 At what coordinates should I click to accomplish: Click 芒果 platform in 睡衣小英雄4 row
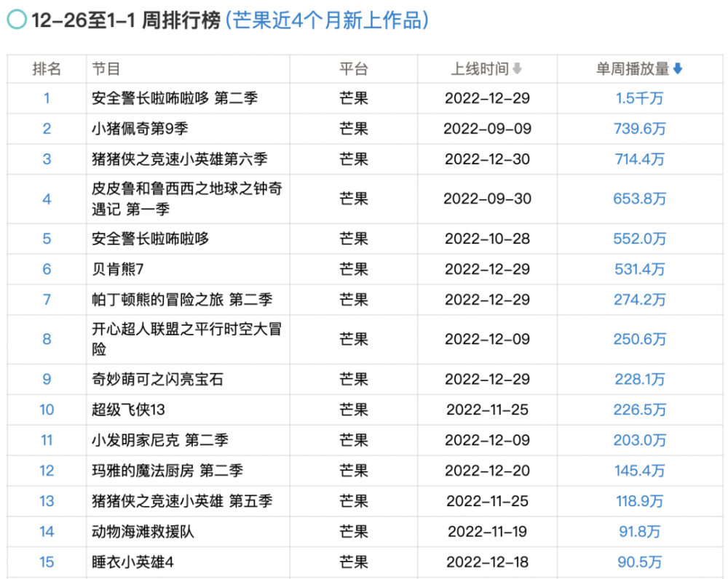353,562
